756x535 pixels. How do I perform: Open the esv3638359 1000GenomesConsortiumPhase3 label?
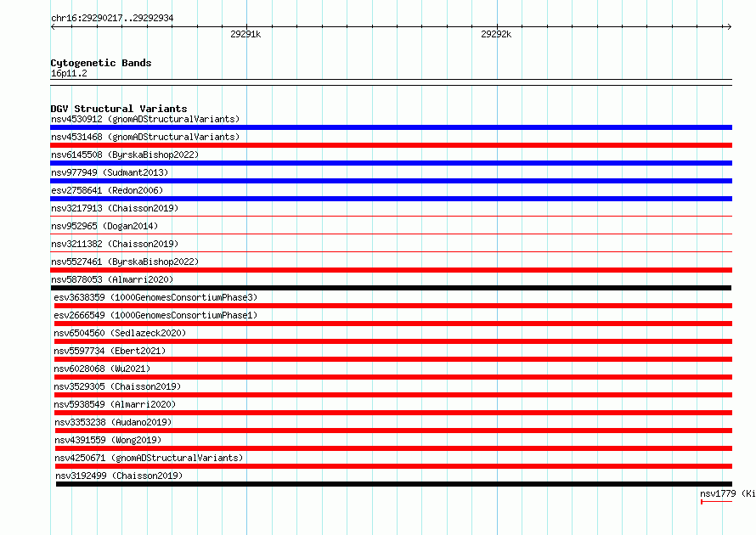[155, 297]
